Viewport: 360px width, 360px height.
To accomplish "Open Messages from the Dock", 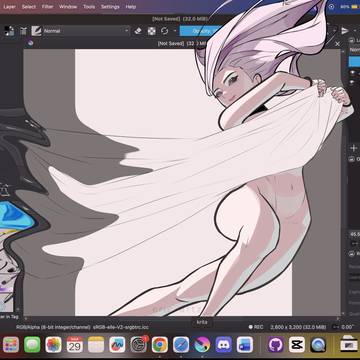I will 32,345.
